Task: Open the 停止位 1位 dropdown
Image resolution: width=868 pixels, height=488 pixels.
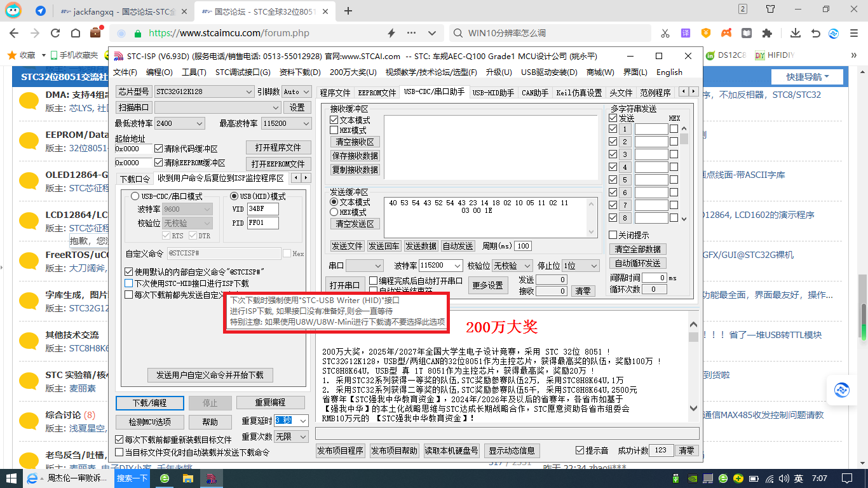Action: pyautogui.click(x=581, y=266)
